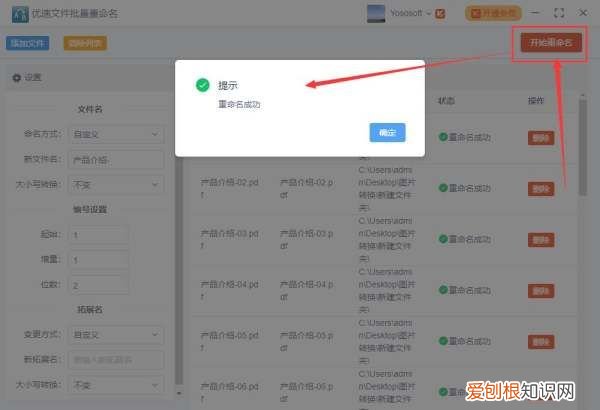Click 删除 in the 产品介绍-03.pdf row
The image size is (600, 410).
[541, 240]
